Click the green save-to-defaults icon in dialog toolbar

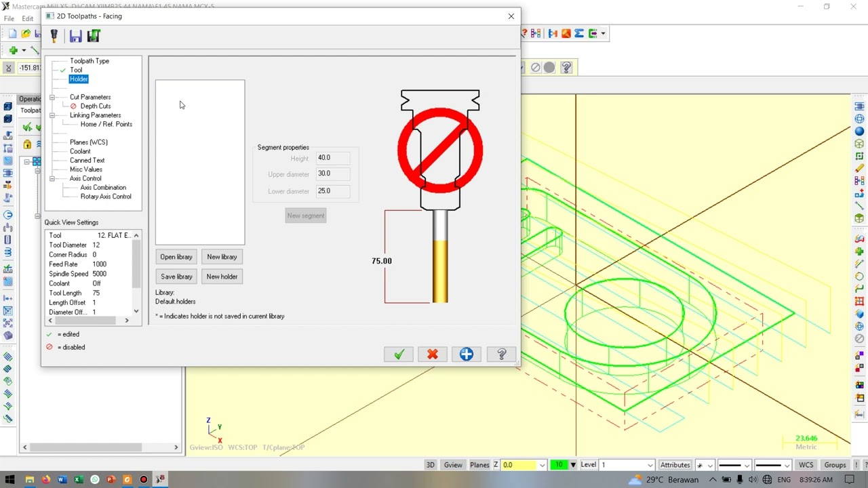[94, 35]
